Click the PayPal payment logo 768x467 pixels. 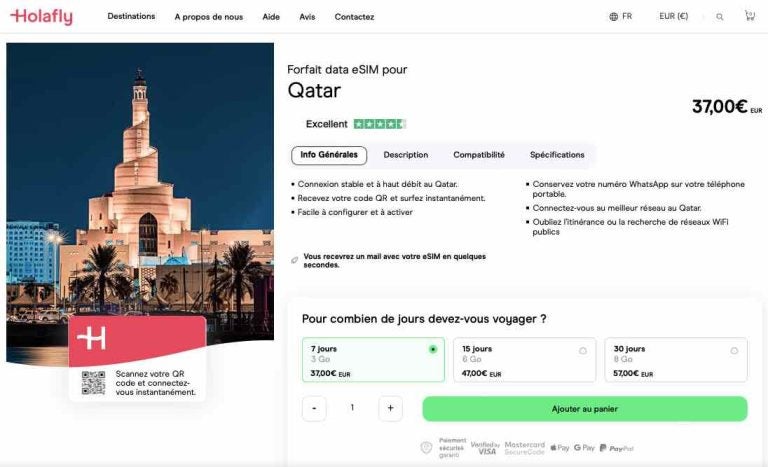click(617, 448)
